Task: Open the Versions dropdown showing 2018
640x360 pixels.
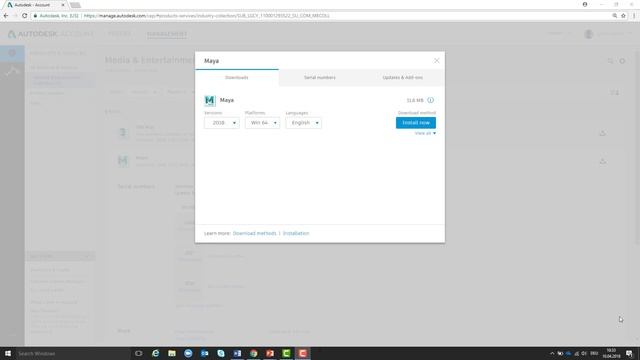Action: [222, 123]
